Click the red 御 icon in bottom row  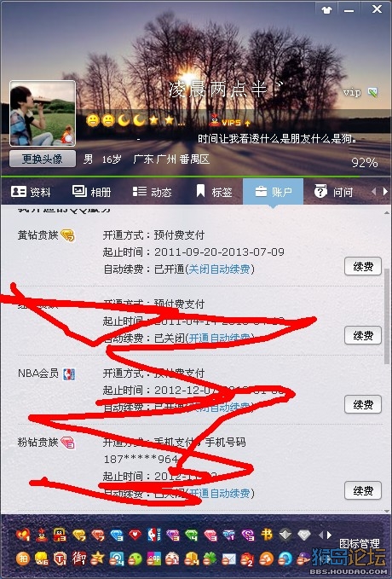pyautogui.click(x=79, y=559)
